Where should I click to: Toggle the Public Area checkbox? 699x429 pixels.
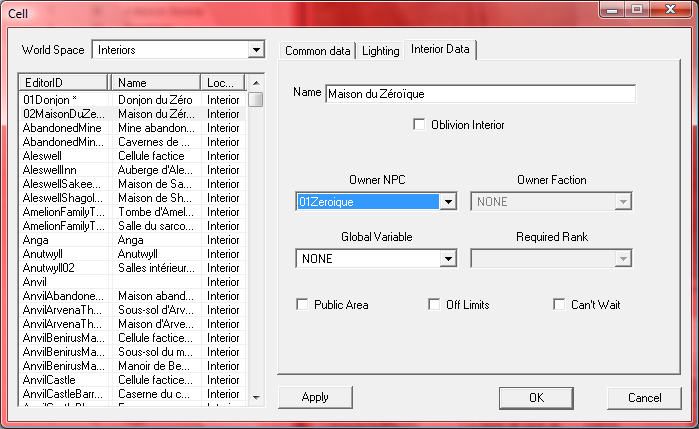tap(302, 304)
